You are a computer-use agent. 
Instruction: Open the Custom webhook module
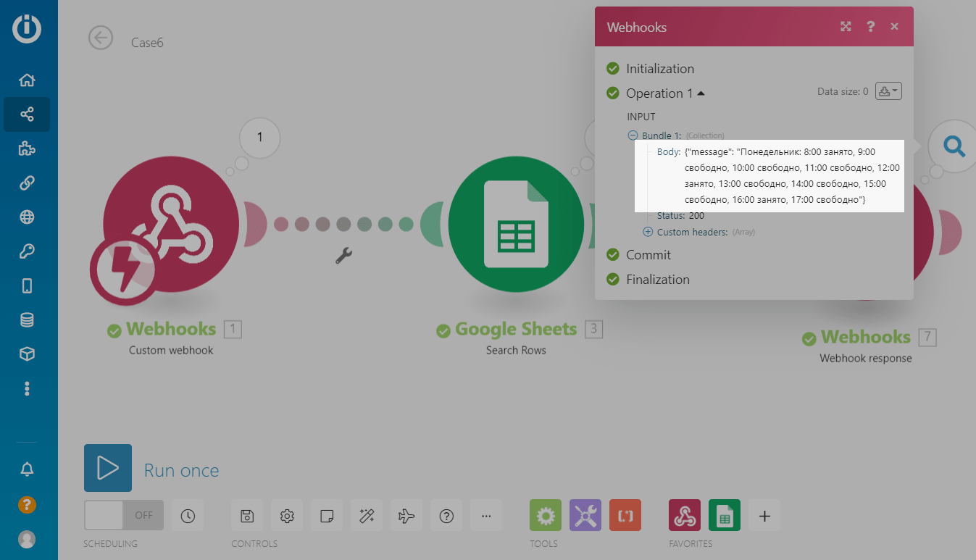point(171,224)
